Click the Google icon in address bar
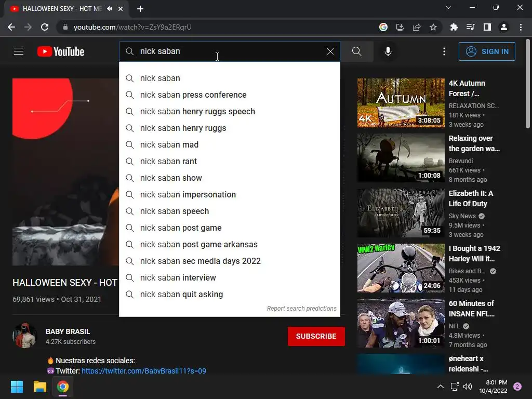The width and height of the screenshot is (532, 399). [x=383, y=27]
